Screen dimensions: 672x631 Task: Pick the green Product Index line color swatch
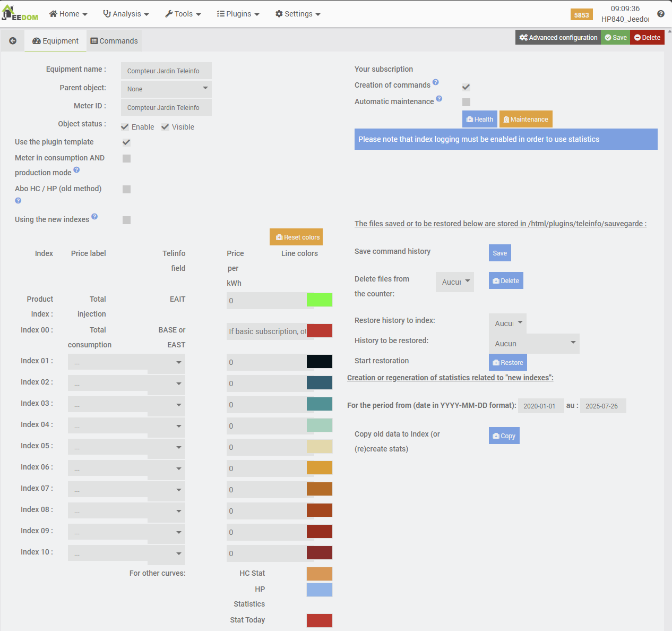[320, 300]
